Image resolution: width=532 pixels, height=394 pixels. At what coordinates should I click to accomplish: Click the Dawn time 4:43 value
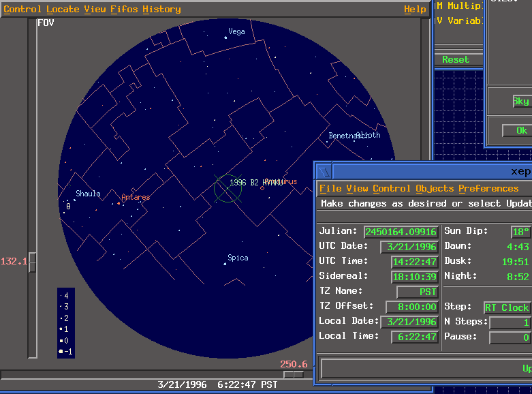(518, 247)
